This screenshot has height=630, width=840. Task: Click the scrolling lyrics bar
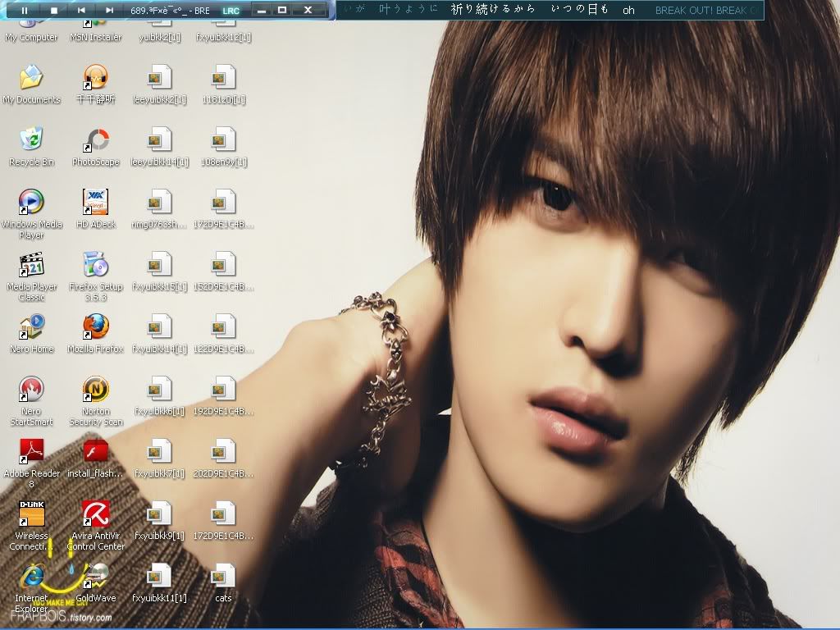click(550, 10)
